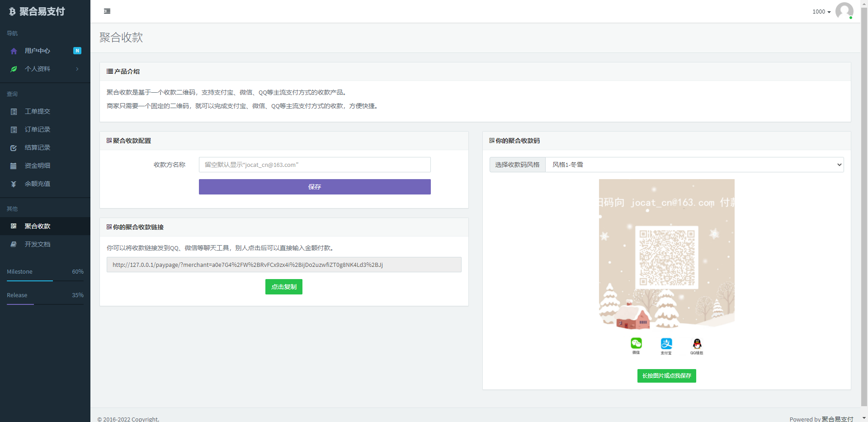This screenshot has width=868, height=422.
Task: Open 余额充值 menu item
Action: click(x=38, y=184)
